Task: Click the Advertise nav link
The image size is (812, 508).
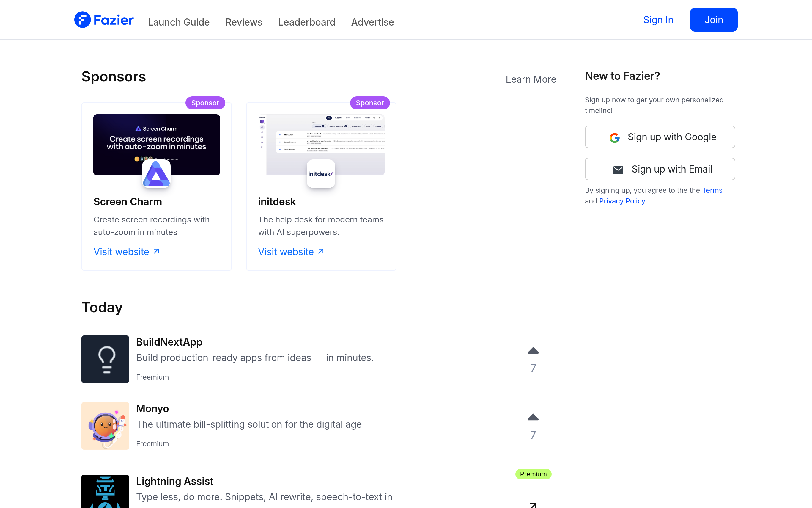Action: pos(372,22)
